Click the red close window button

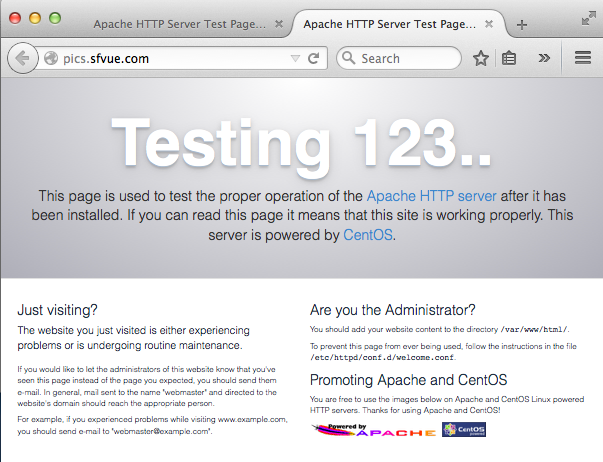[15, 18]
